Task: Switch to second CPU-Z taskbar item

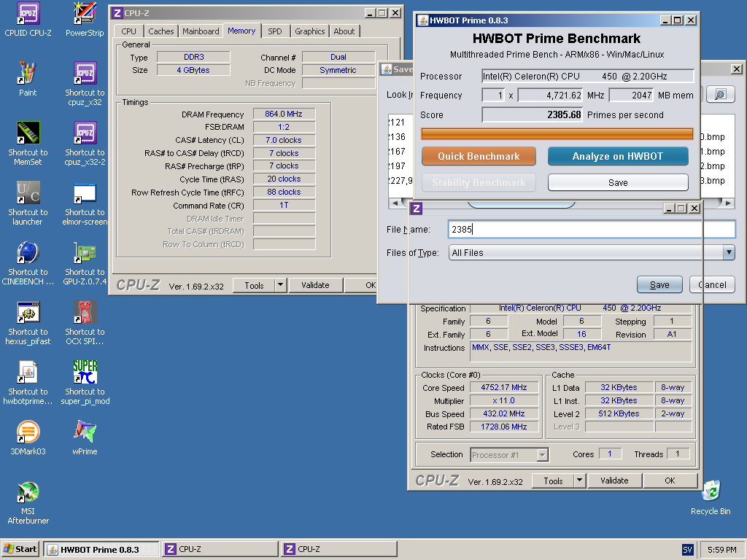Action: tap(338, 549)
